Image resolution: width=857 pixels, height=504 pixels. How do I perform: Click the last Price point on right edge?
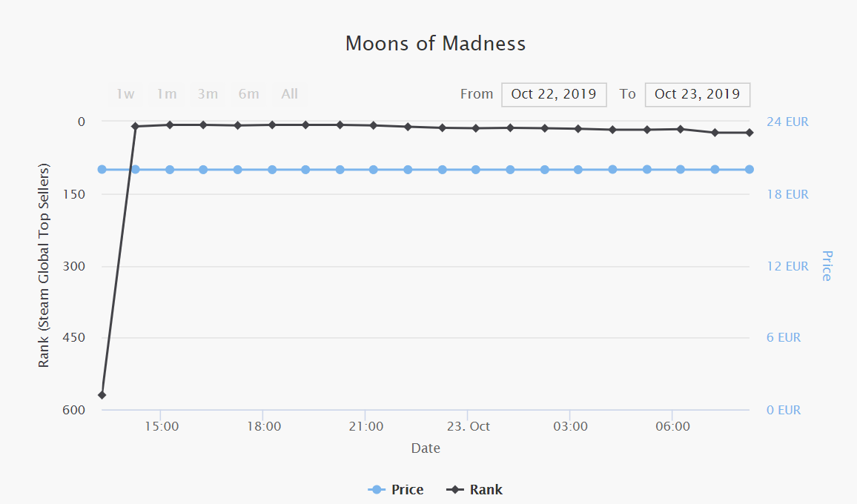[x=750, y=170]
